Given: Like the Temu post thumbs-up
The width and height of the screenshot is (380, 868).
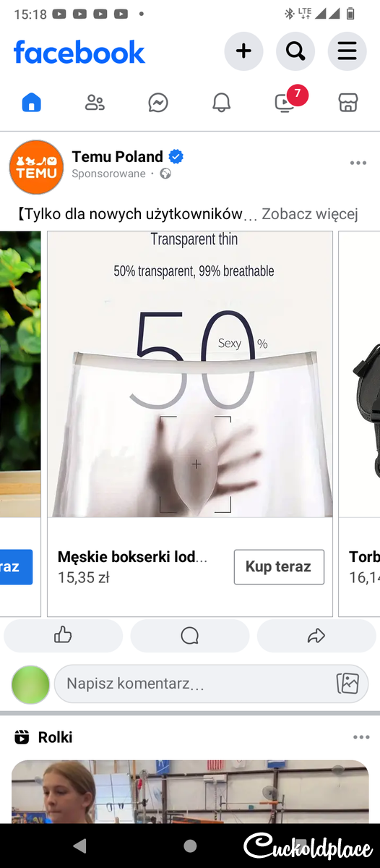Looking at the screenshot, I should coord(64,636).
